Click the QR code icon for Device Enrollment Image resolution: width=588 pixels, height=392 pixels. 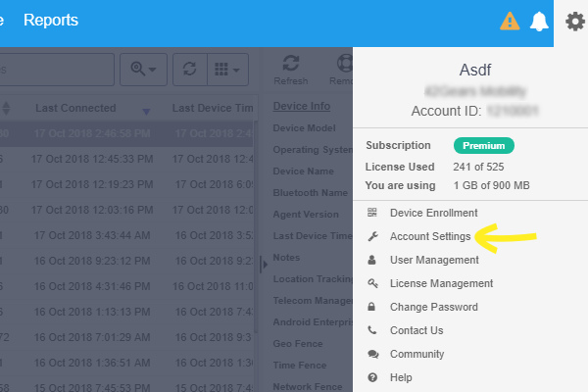click(372, 213)
